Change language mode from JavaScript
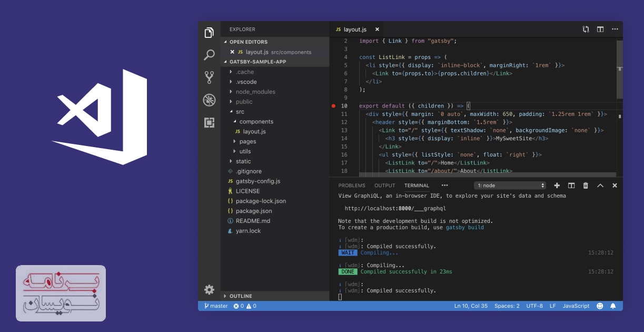644x332 pixels. 576,306
